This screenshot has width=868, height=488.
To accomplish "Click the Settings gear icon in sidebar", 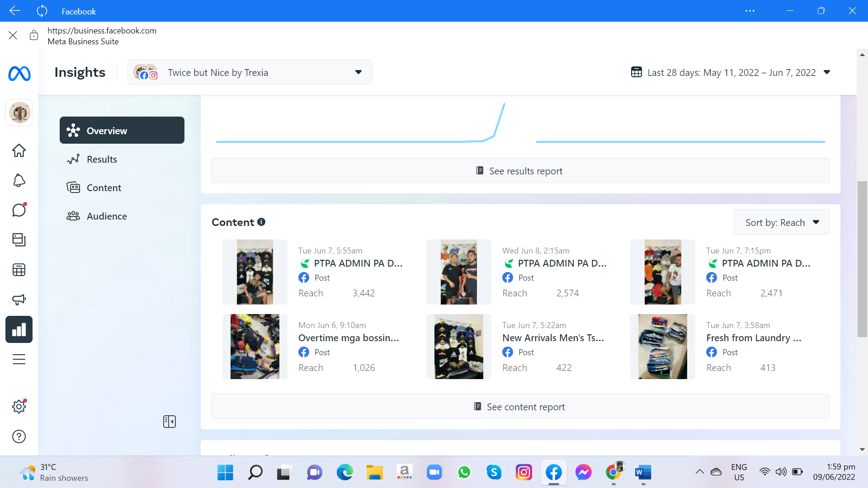I will coord(19,406).
